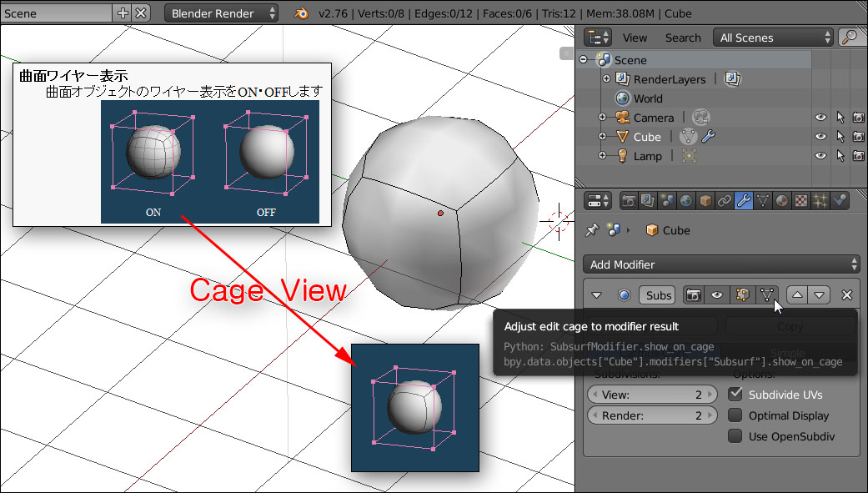Click the outliner search magnifier icon
This screenshot has height=493, width=868.
coord(849,38)
